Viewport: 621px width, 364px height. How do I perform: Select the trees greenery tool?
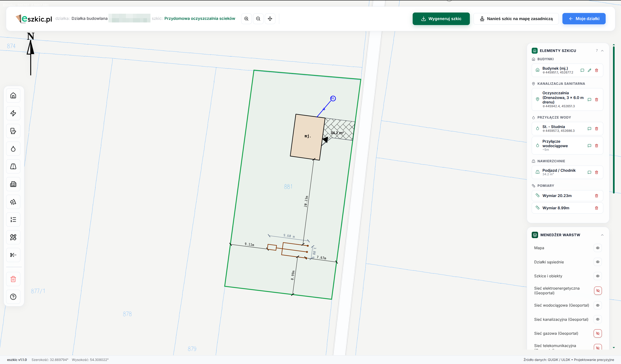point(13,202)
